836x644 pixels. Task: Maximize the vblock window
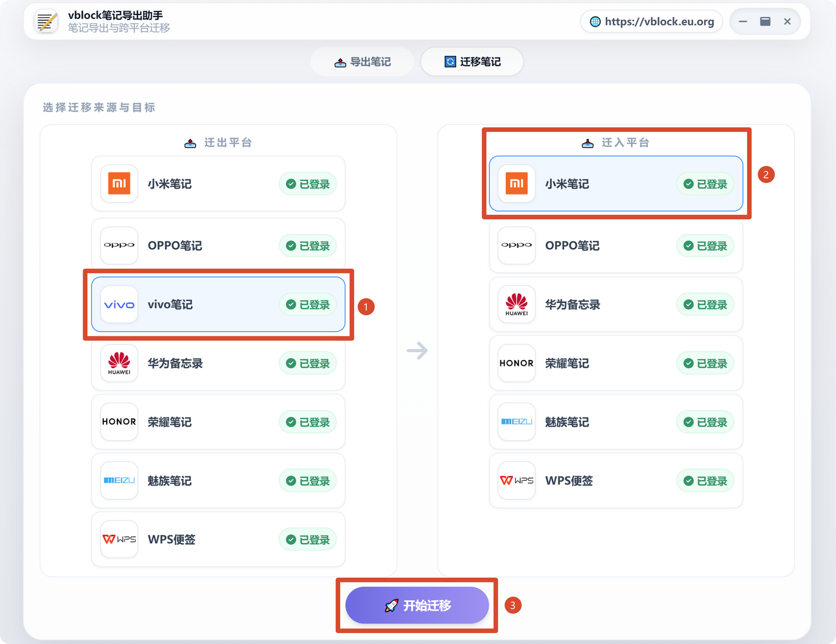pyautogui.click(x=765, y=21)
